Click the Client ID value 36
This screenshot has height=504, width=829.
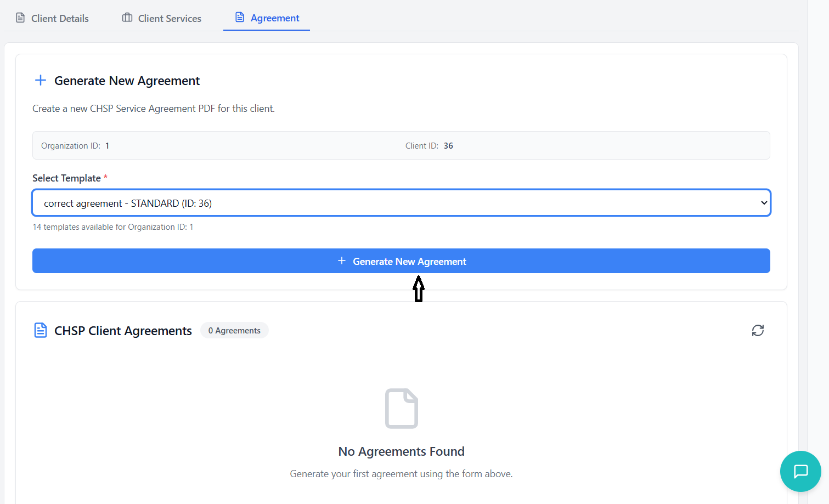point(448,146)
